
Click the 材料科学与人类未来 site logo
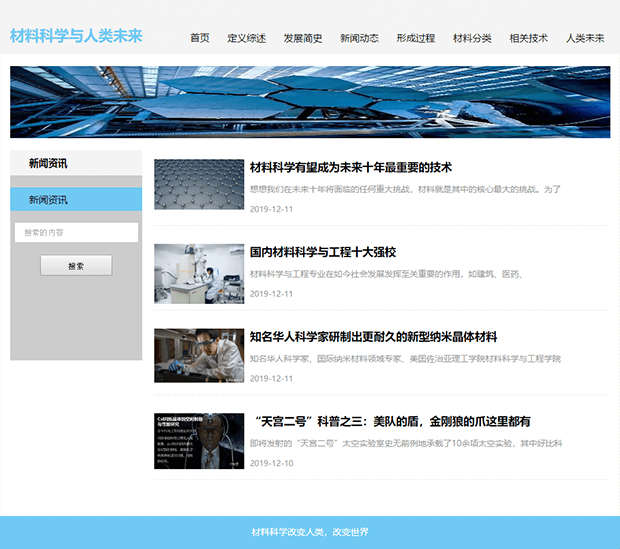click(76, 36)
